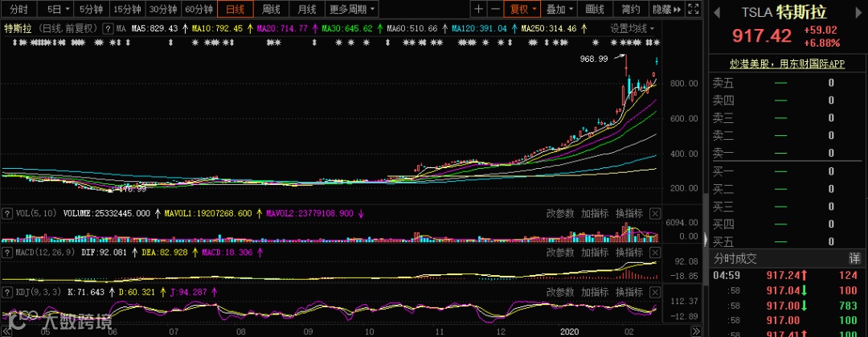Click the 卖一 order book row
This screenshot has width=868, height=337.
click(788, 154)
